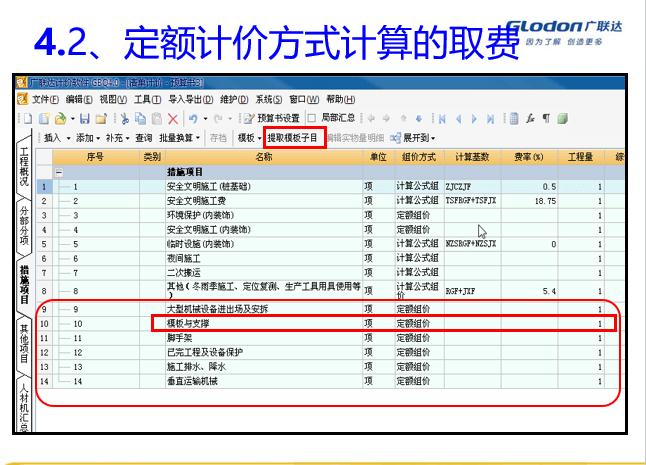This screenshot has width=646, height=465.
Task: Open the 导入导出(D) menu
Action: pos(191,99)
